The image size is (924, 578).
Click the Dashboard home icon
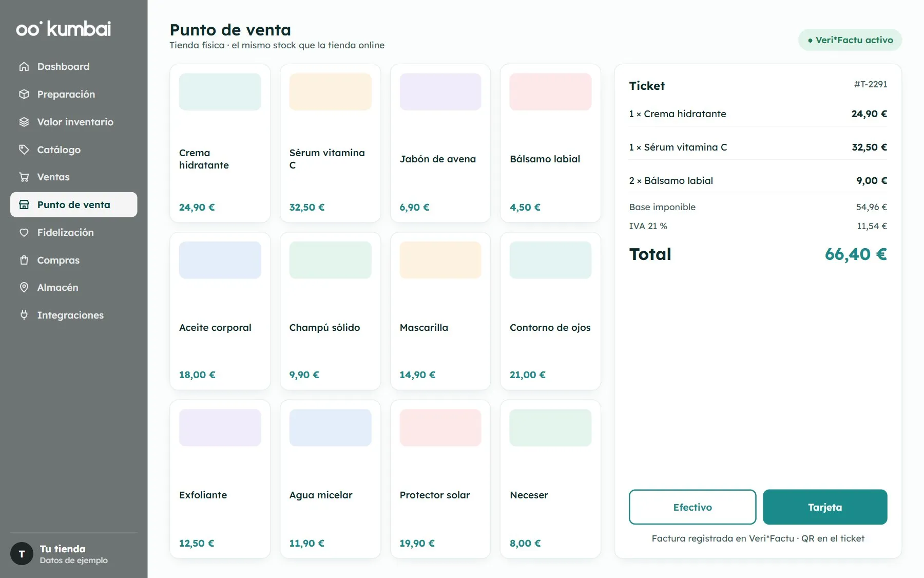(24, 67)
